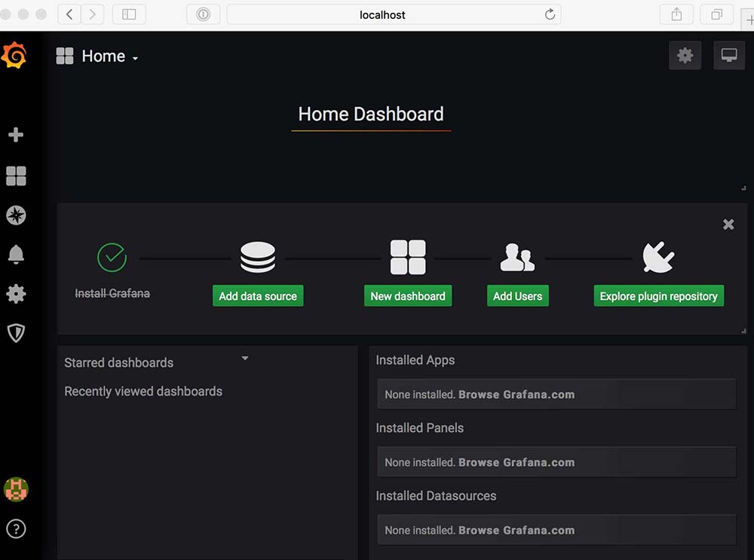Open the Help question mark icon
Image resolution: width=754 pixels, height=560 pixels.
pos(16,529)
